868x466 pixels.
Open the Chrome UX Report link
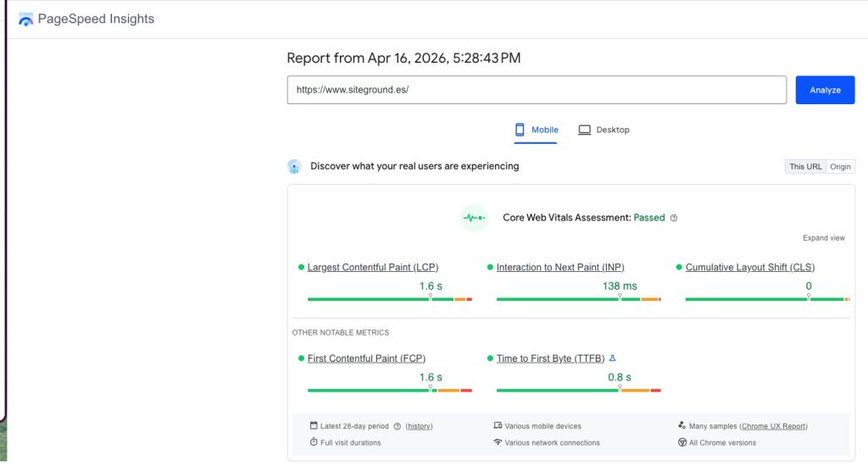point(773,426)
